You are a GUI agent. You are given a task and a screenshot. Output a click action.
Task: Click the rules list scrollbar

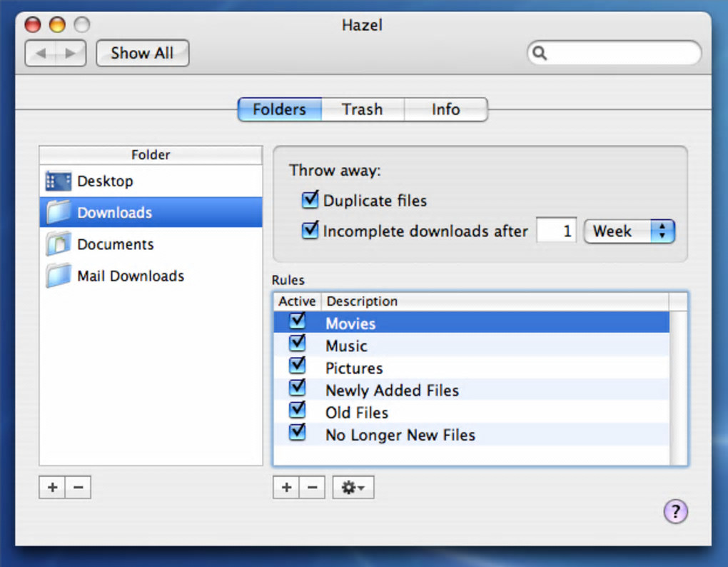point(678,388)
